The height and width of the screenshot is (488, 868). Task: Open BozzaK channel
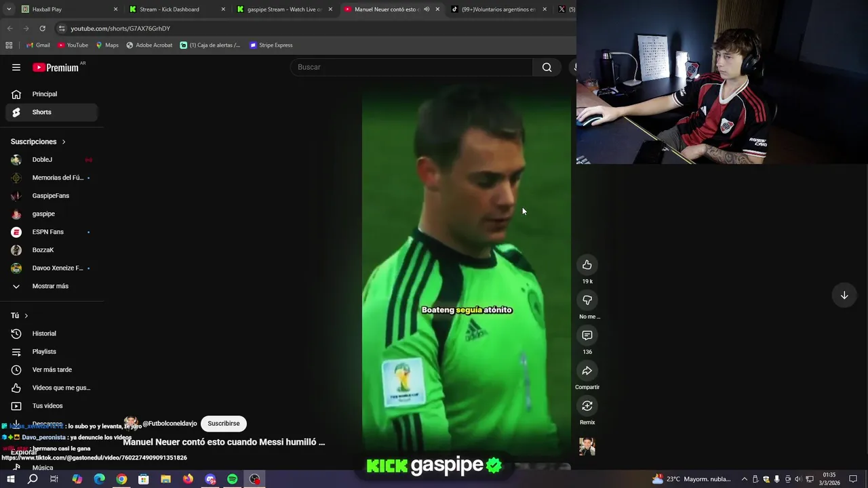(51, 250)
